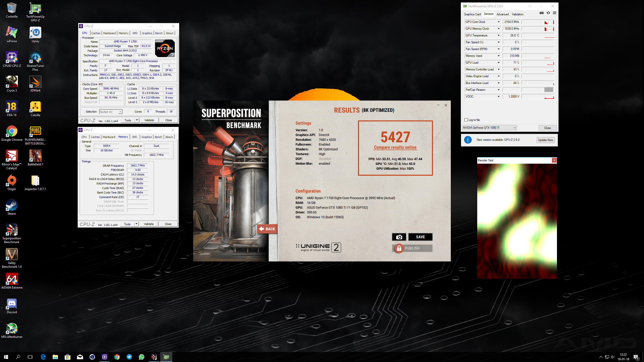
Task: Open CPUID CPU-Z desktop shortcut
Action: (12, 60)
